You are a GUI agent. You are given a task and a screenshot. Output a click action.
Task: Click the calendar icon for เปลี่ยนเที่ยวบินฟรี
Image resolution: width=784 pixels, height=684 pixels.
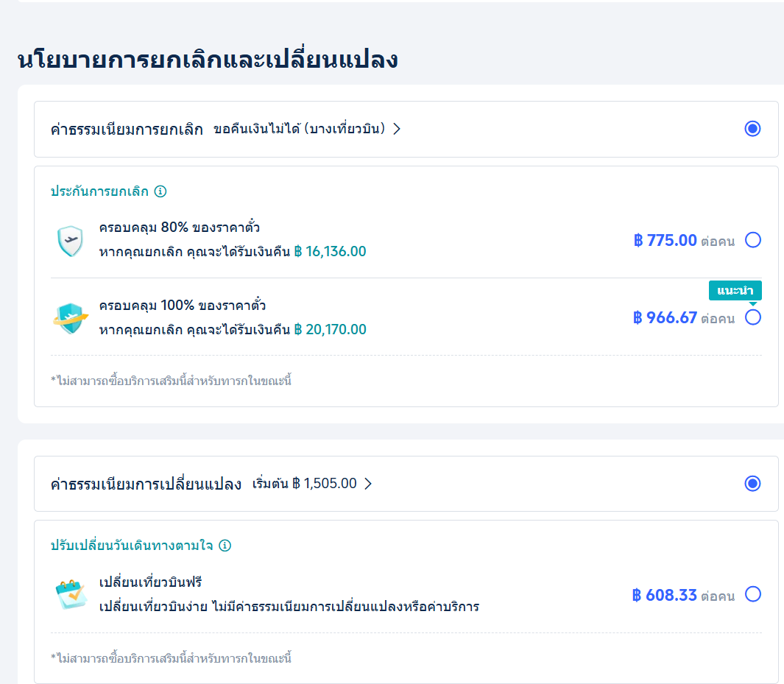tap(71, 594)
